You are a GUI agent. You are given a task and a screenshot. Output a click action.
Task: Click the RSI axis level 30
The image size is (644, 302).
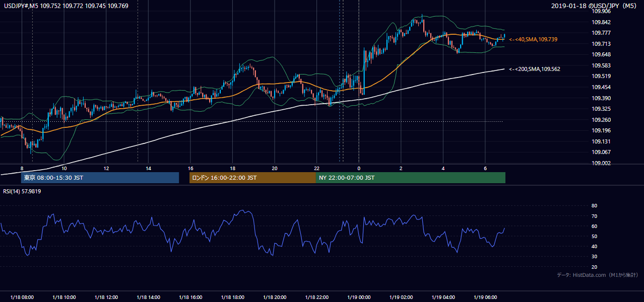tap(594, 257)
